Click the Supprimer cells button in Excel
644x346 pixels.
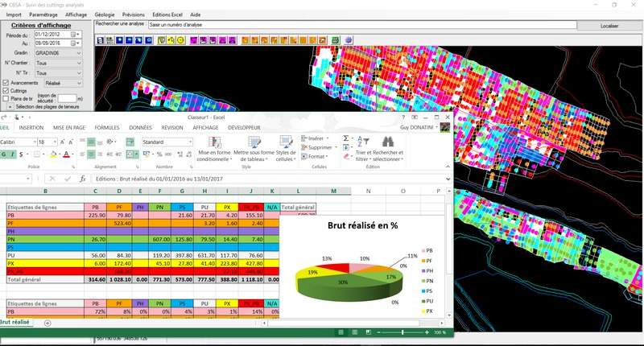(x=319, y=147)
